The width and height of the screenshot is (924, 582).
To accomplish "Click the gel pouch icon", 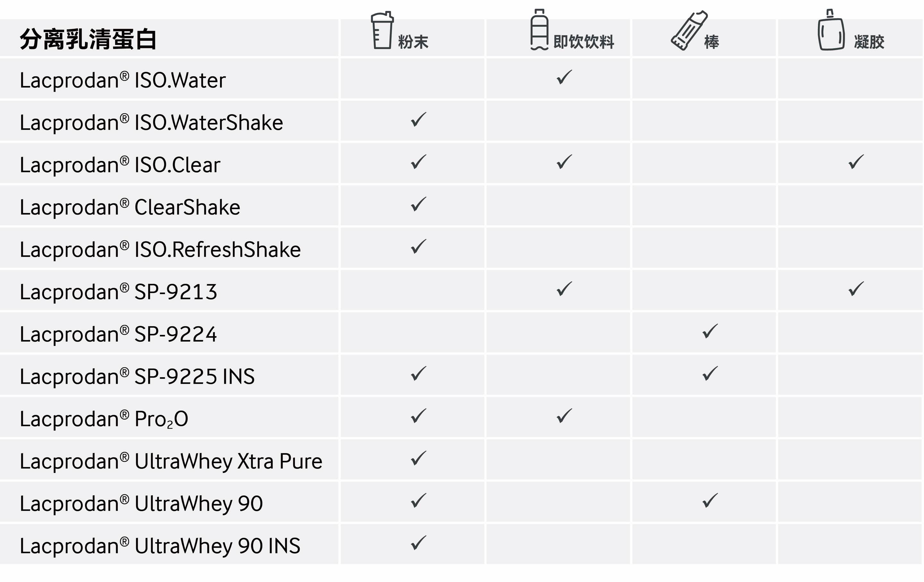I will point(831,30).
